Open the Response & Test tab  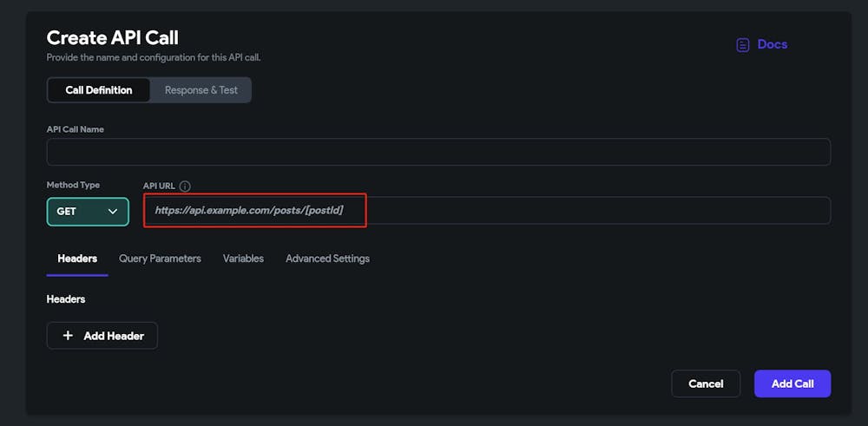point(201,90)
